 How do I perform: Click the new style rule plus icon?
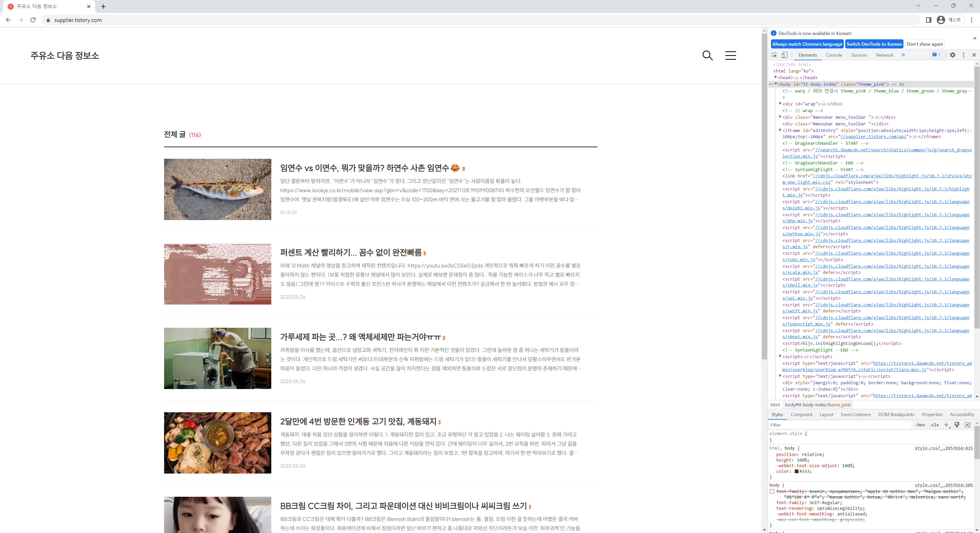click(x=946, y=425)
